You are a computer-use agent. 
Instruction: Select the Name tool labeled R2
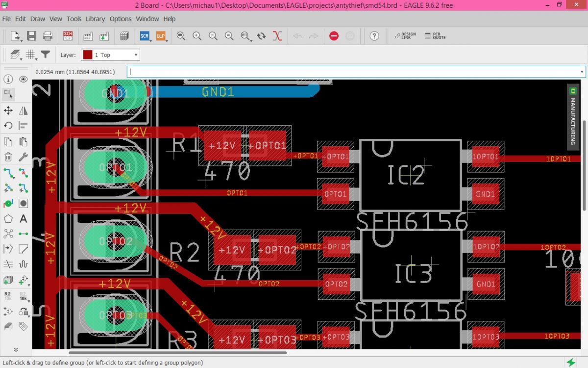tap(8, 295)
